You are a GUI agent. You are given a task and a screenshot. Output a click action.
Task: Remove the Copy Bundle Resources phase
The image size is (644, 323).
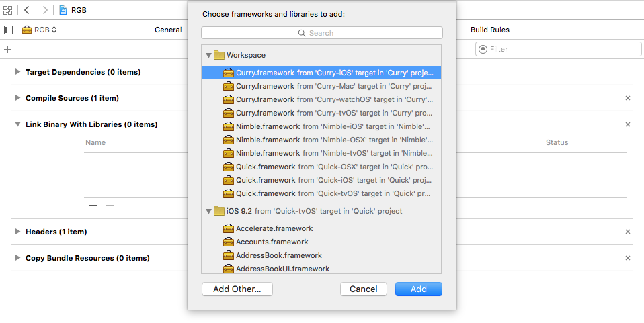[628, 258]
